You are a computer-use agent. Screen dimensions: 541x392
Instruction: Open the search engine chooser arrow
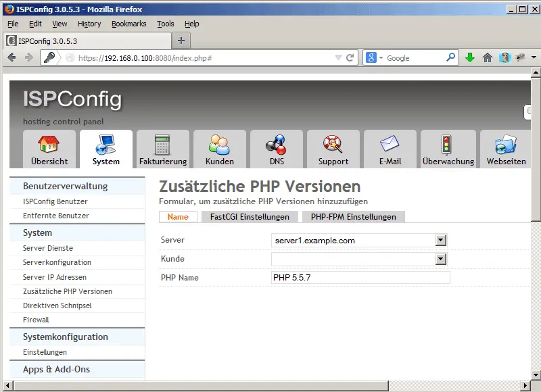[381, 57]
